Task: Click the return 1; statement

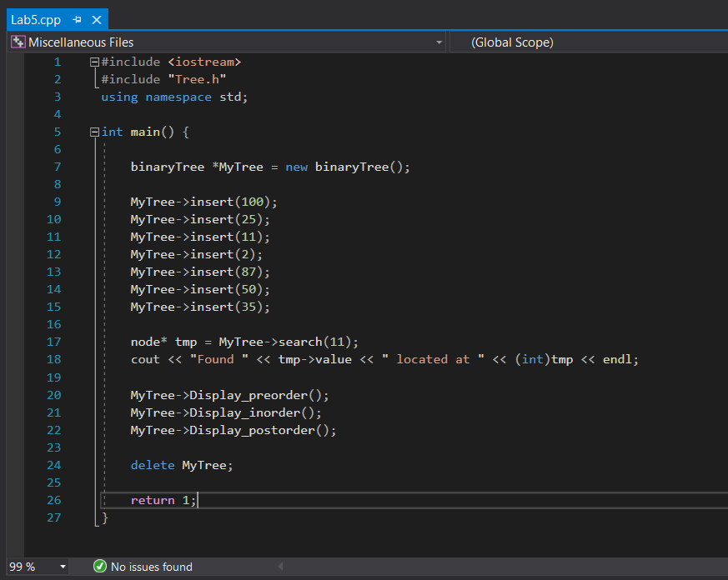Action: tap(163, 500)
